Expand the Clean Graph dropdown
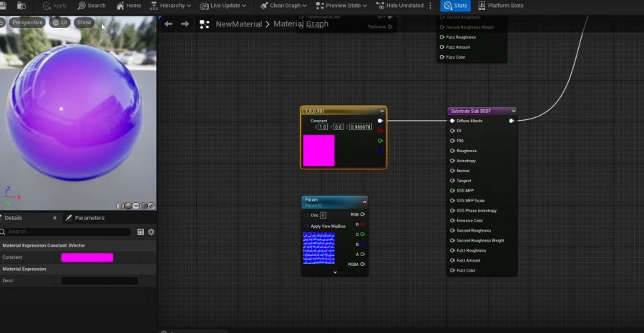Viewport: 644px width, 333px height. [x=283, y=6]
